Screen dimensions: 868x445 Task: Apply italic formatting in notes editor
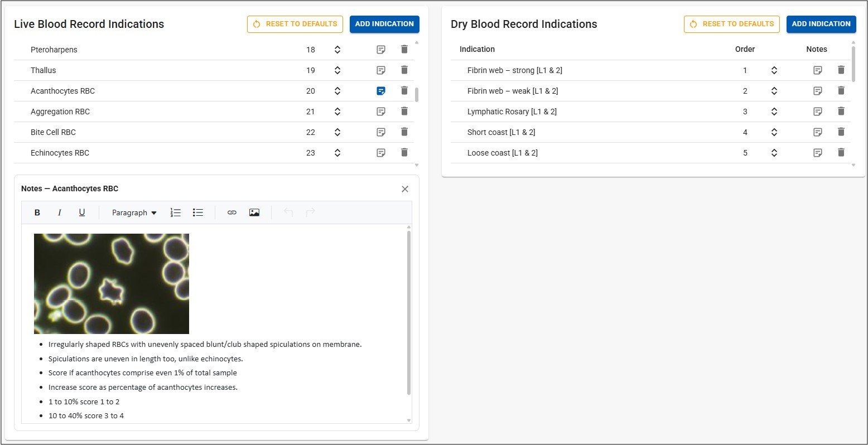(x=60, y=212)
